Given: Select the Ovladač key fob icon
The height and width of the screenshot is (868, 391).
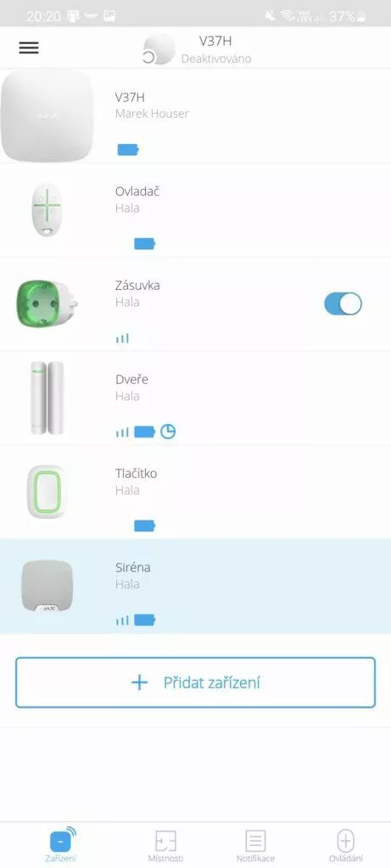Looking at the screenshot, I should (47, 210).
